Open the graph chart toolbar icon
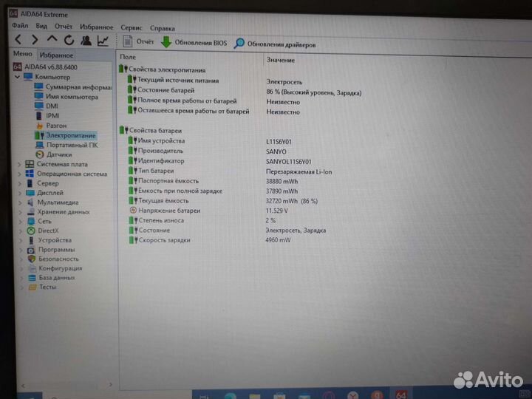This screenshot has width=532, height=399. point(103,41)
